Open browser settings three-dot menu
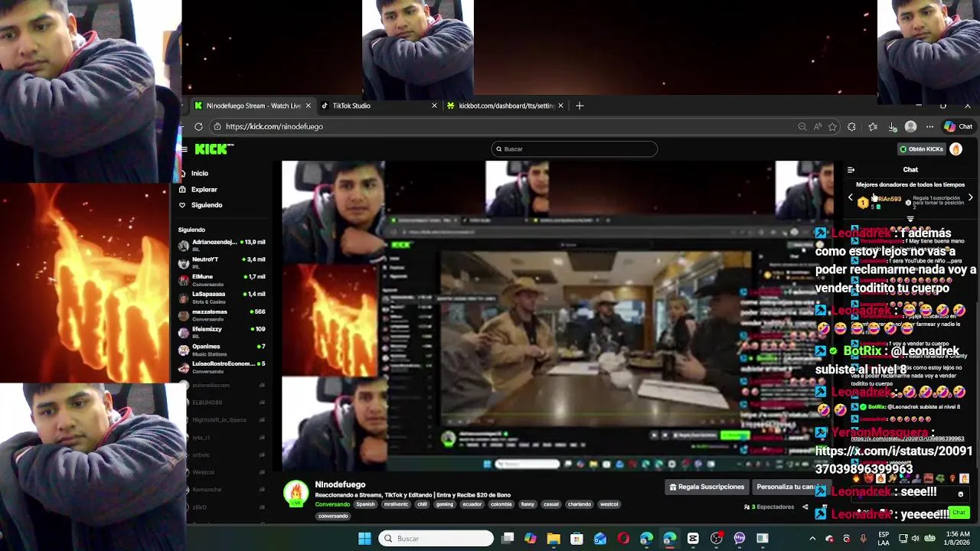Image resolution: width=980 pixels, height=551 pixels. pyautogui.click(x=929, y=126)
